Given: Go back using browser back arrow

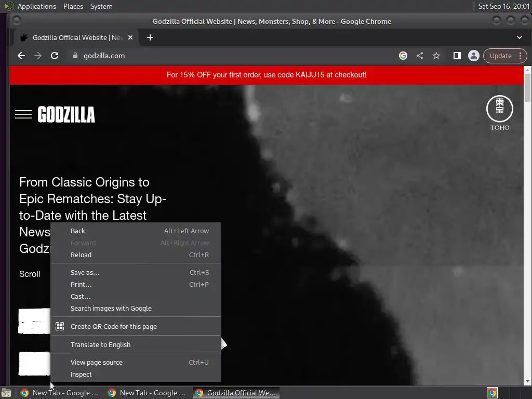Looking at the screenshot, I should click(21, 56).
